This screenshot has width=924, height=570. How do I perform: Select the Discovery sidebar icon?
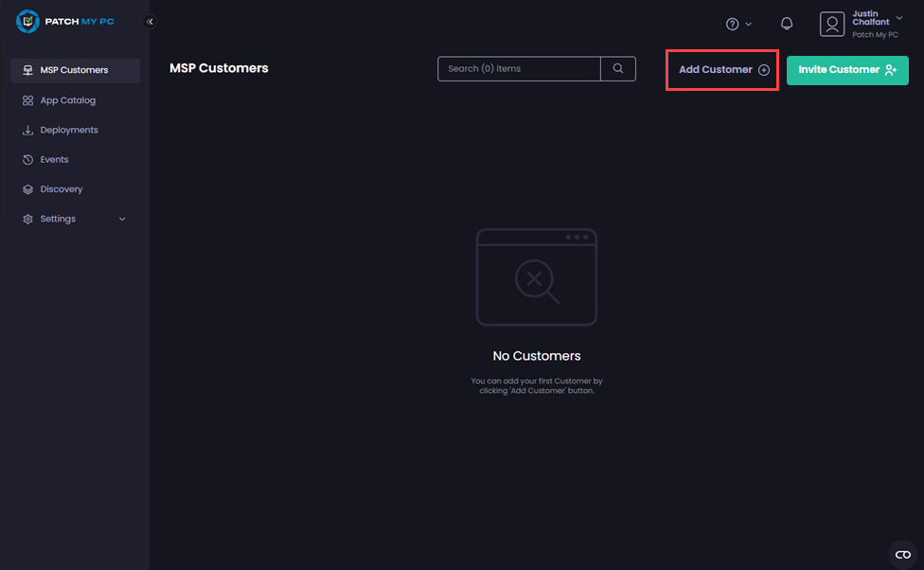click(x=27, y=188)
